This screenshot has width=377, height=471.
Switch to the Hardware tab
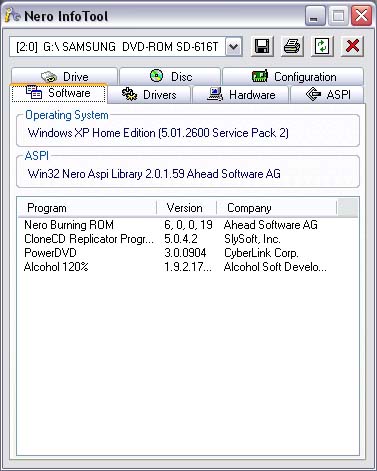(x=241, y=95)
